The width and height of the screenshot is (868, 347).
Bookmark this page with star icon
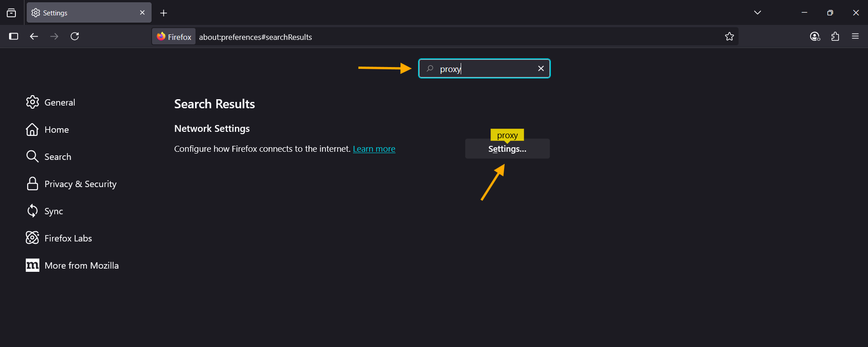pos(730,37)
